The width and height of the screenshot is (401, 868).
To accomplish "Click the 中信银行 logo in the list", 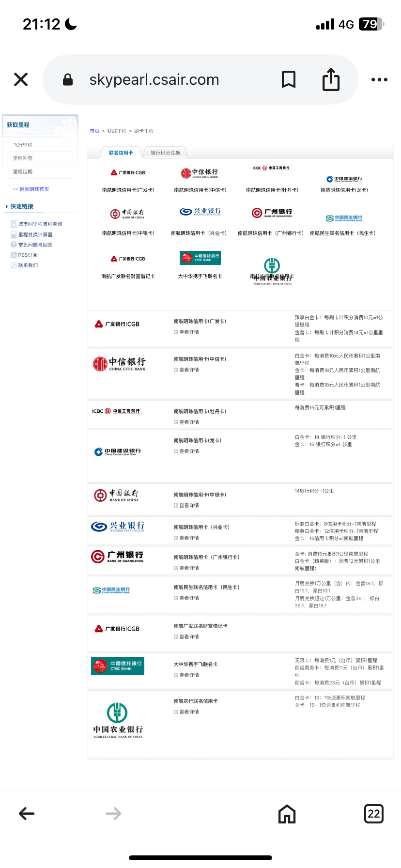I will (119, 364).
